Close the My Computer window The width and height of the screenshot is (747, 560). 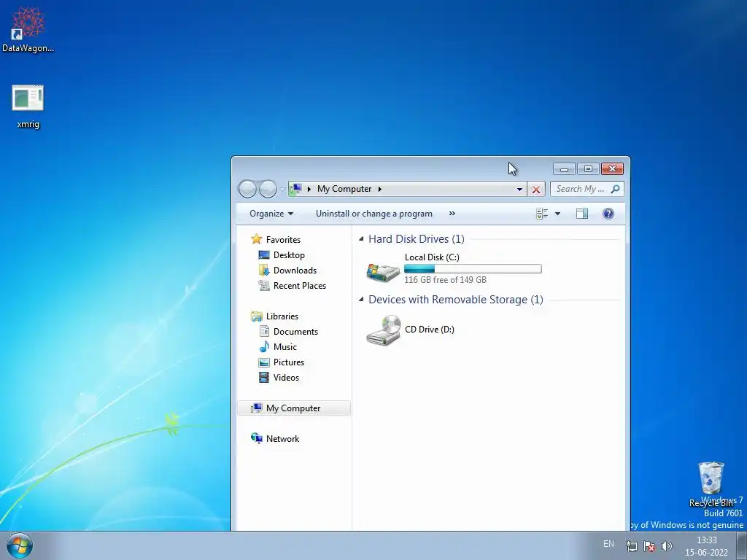tap(612, 169)
